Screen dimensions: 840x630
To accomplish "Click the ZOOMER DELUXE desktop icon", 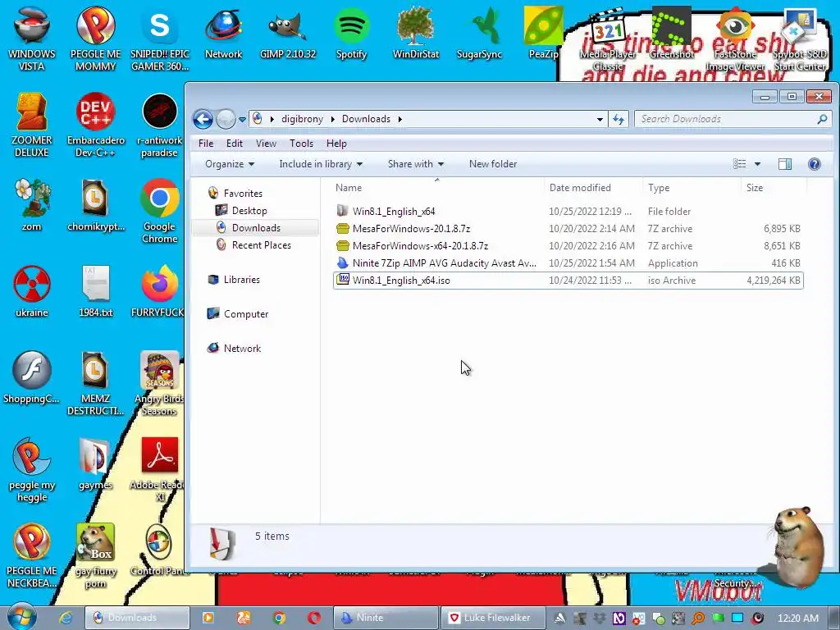I will pyautogui.click(x=32, y=126).
